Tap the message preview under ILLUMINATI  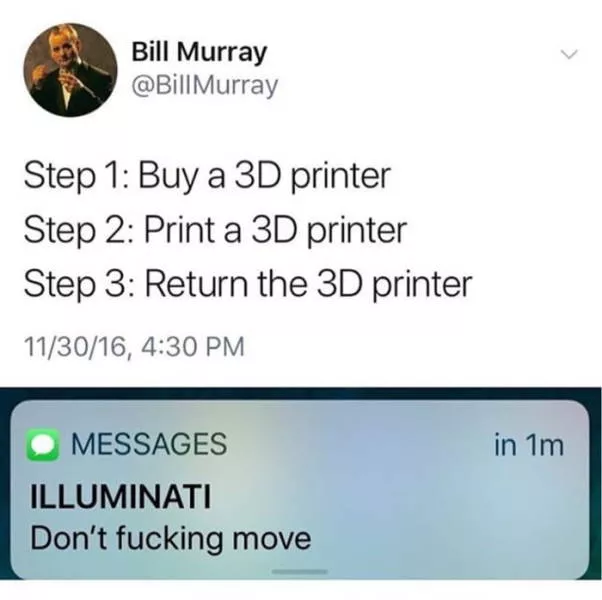170,538
